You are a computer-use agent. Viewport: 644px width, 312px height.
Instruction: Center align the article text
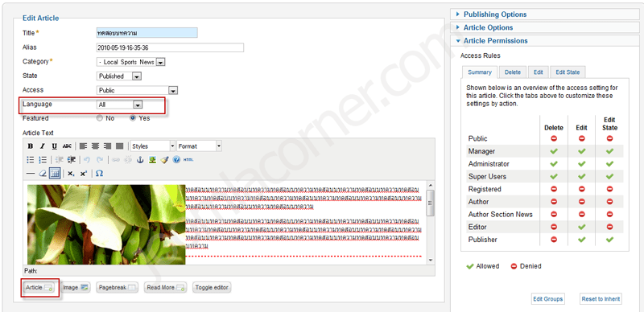tap(95, 146)
